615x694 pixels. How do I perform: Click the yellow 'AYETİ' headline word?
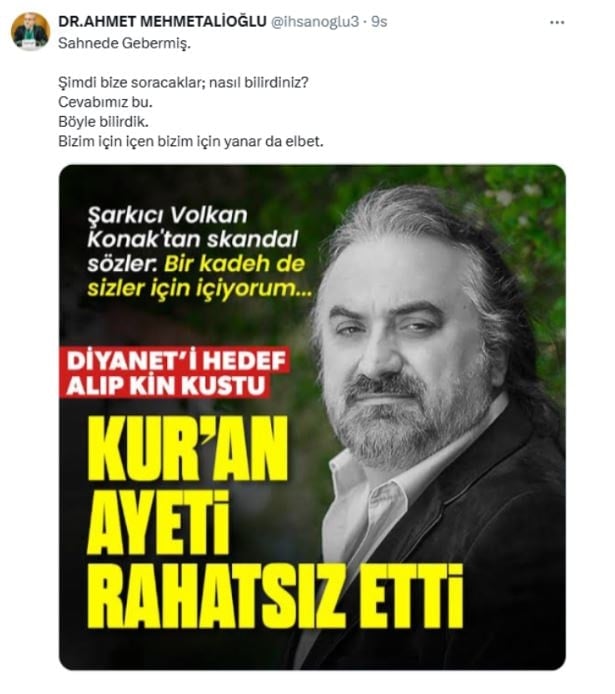pos(158,522)
